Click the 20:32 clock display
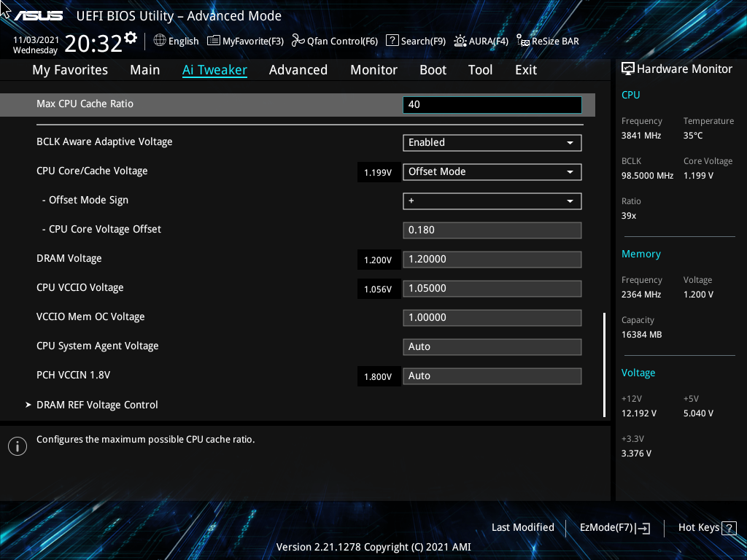The height and width of the screenshot is (560, 747). pos(93,44)
